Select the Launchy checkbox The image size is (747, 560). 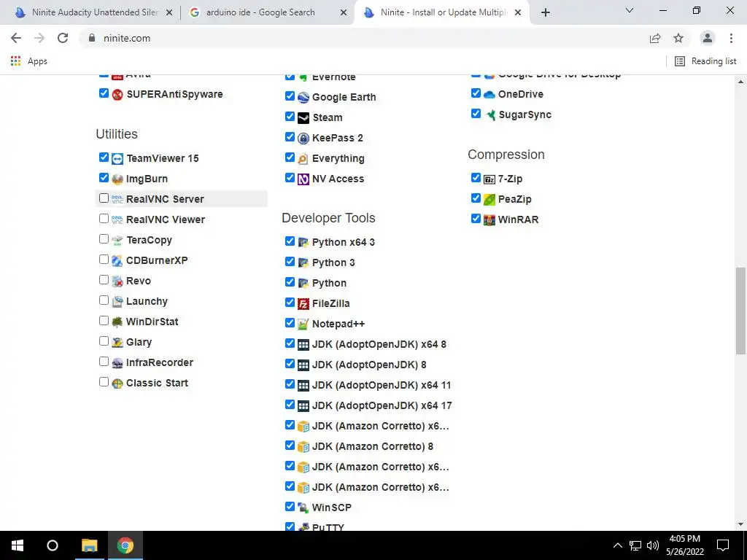point(104,300)
